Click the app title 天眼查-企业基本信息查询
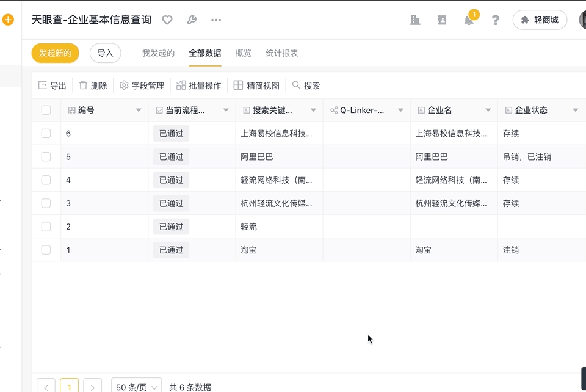586x392 pixels. [92, 20]
